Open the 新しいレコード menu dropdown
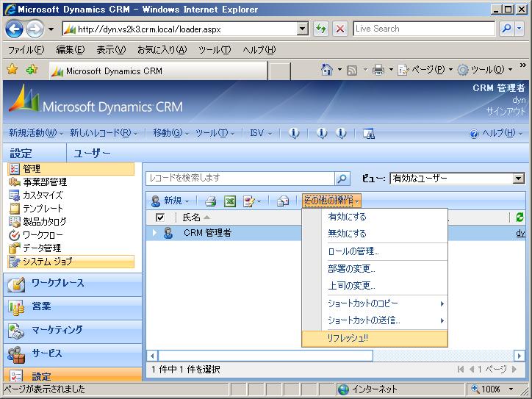 click(104, 133)
